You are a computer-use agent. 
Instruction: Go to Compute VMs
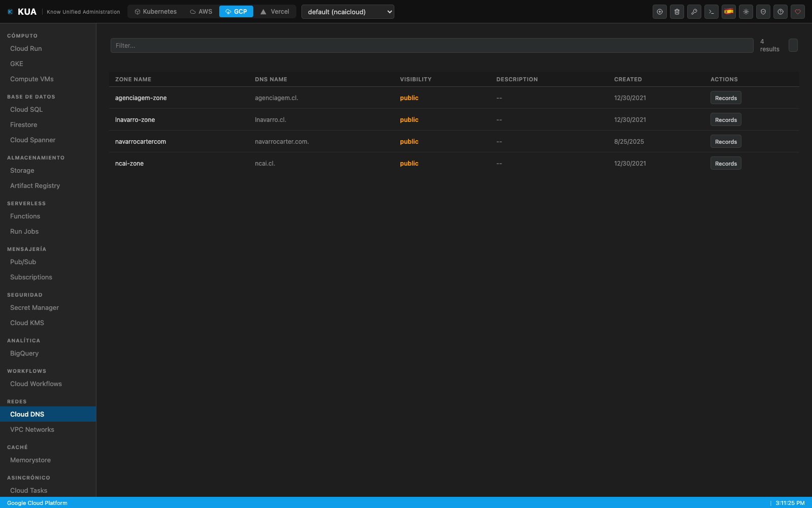click(48, 79)
